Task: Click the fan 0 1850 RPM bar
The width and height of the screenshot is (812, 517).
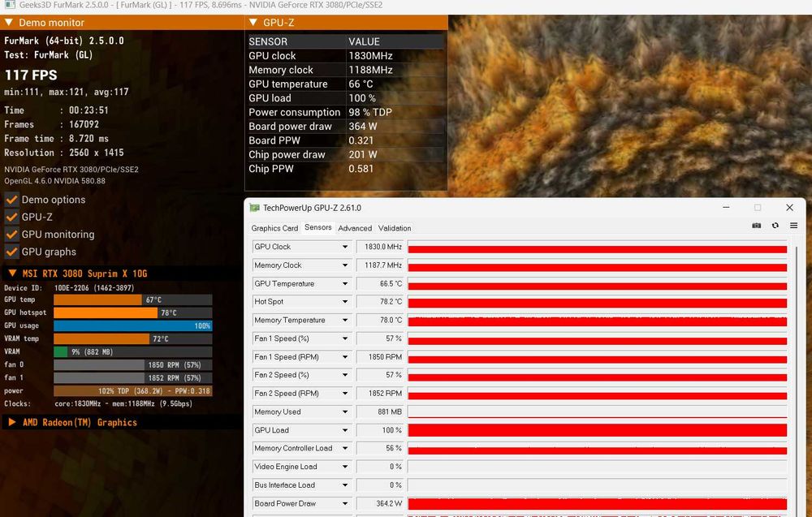Action: [x=133, y=365]
